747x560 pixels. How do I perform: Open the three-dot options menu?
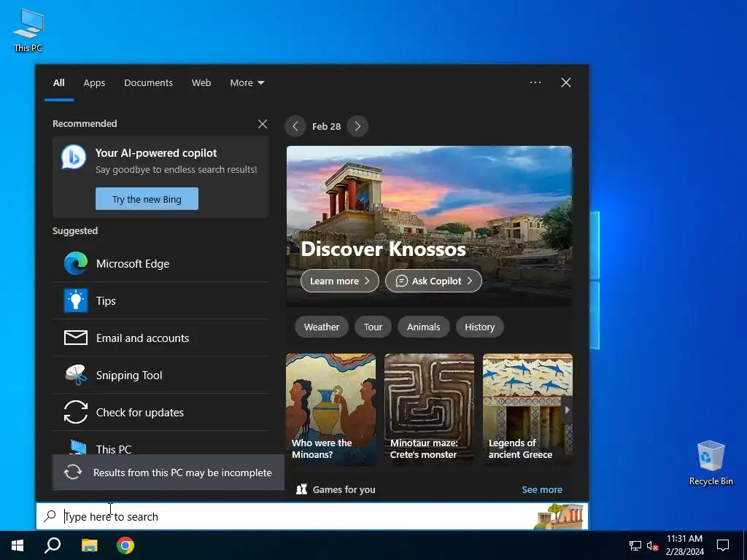535,82
